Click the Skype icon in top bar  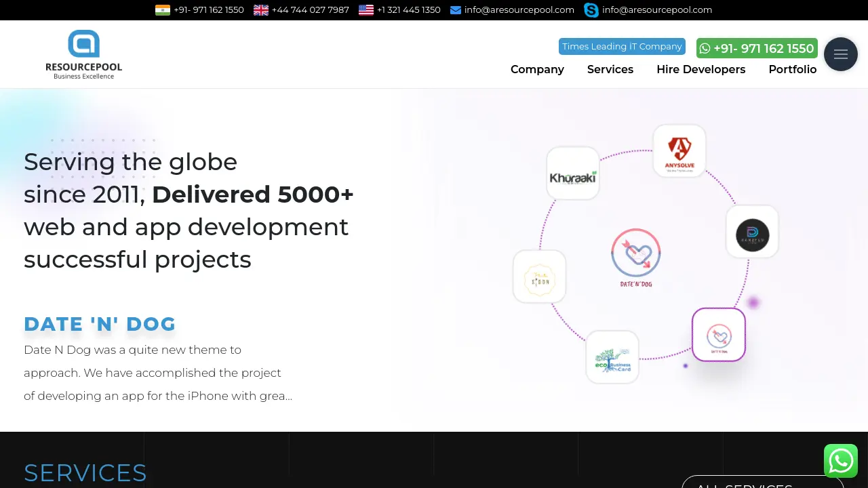591,10
